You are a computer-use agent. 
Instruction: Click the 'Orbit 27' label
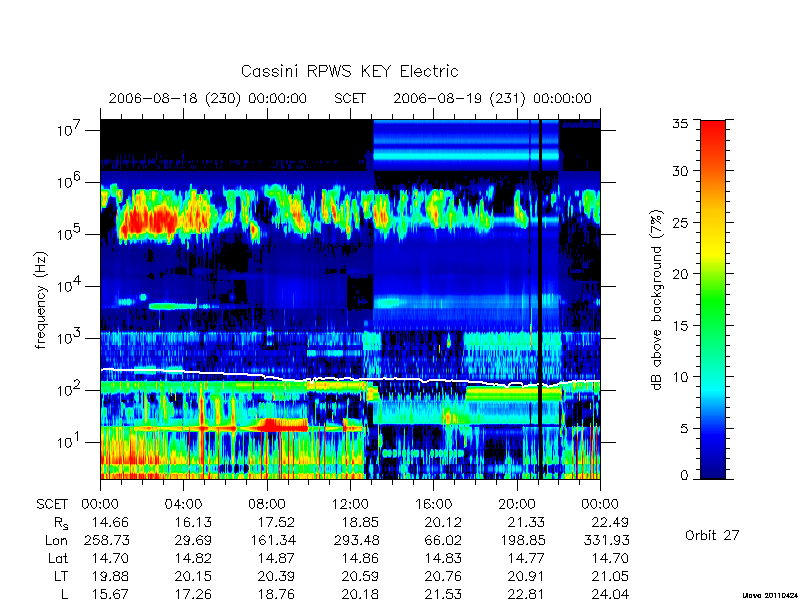(x=712, y=535)
